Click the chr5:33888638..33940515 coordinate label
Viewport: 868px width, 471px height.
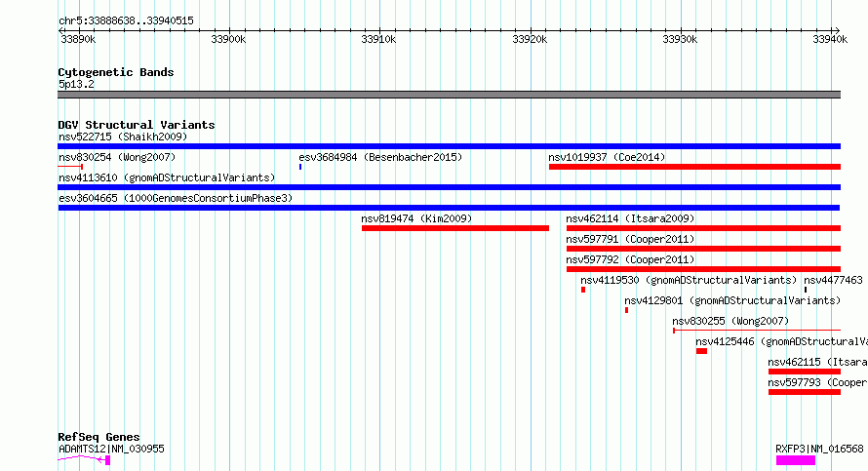coord(126,20)
